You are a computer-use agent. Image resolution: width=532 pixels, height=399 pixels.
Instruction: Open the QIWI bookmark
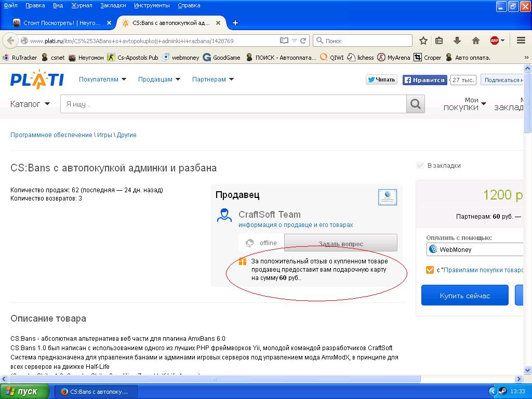tap(332, 58)
